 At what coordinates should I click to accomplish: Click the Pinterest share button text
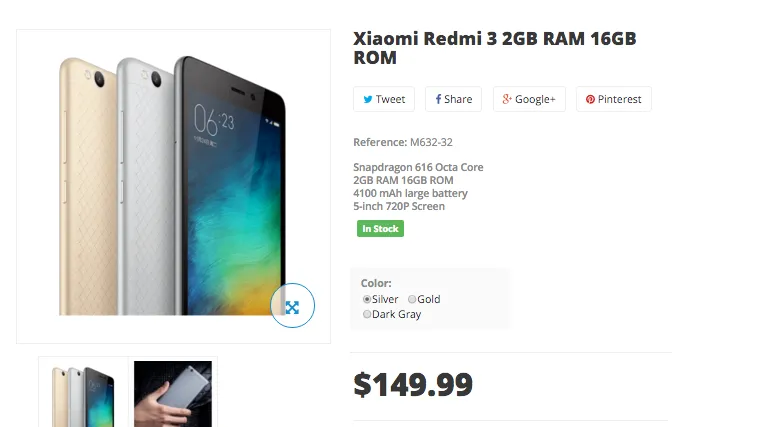click(x=619, y=99)
